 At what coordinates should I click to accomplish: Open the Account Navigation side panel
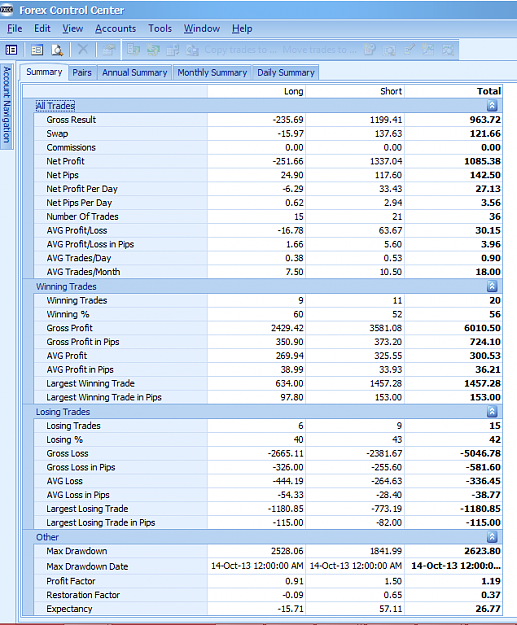click(7, 105)
